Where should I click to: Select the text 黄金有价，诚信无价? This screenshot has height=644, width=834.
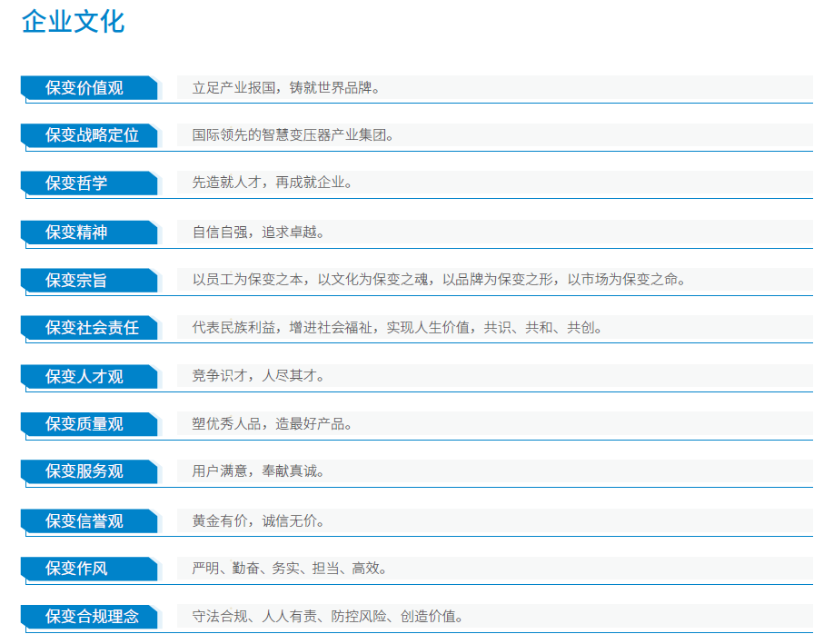(258, 520)
